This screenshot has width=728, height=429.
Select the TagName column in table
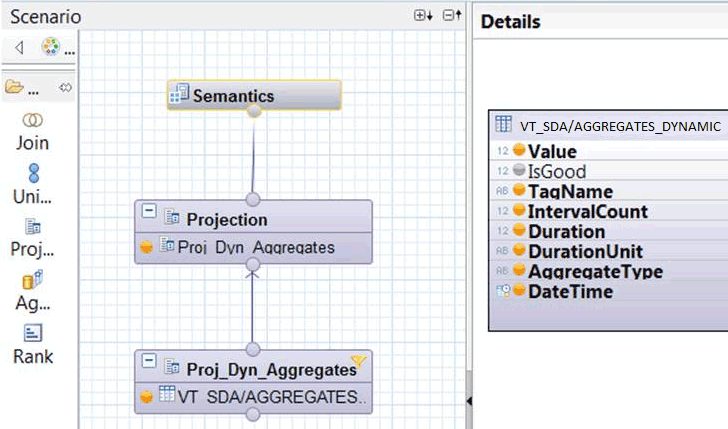click(x=570, y=191)
